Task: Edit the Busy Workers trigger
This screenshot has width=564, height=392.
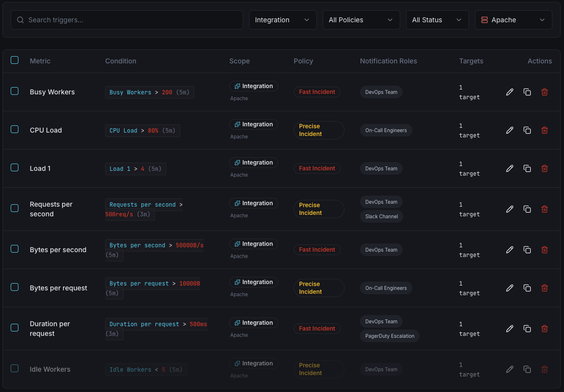Action: click(509, 91)
